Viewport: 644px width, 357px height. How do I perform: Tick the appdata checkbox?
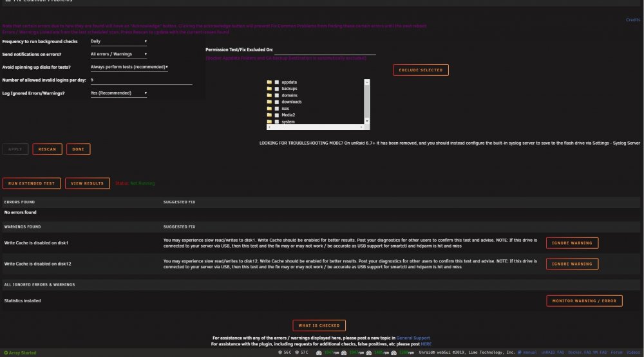click(277, 82)
